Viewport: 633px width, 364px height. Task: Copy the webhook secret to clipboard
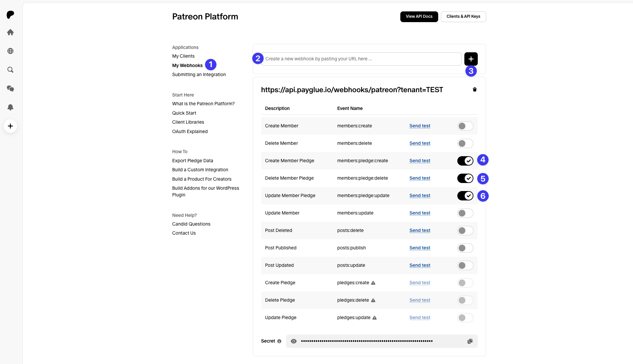[x=470, y=341]
